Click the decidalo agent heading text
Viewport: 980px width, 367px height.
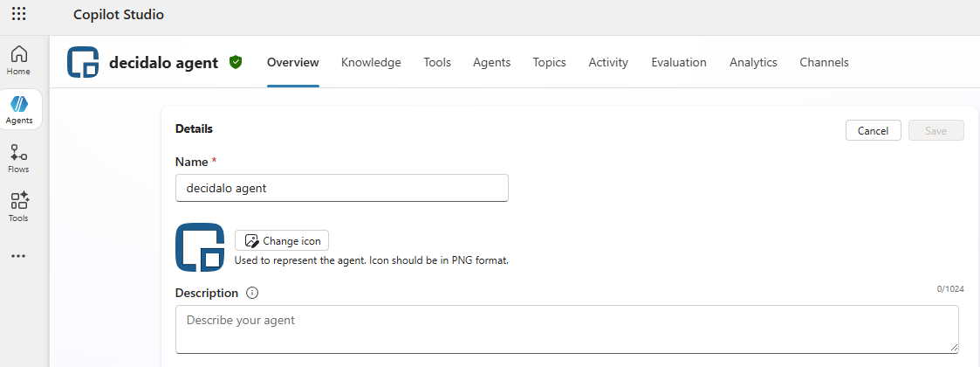click(164, 63)
